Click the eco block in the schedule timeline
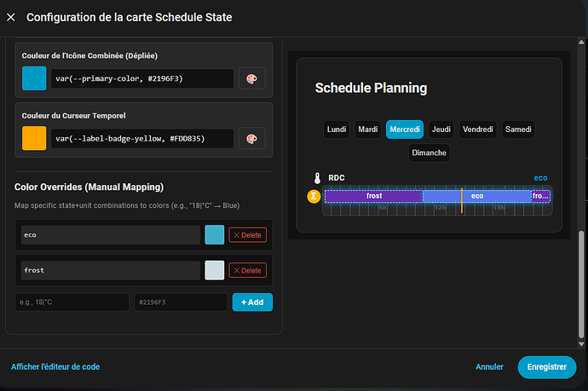Viewport: 588px width, 391px height. tap(477, 196)
